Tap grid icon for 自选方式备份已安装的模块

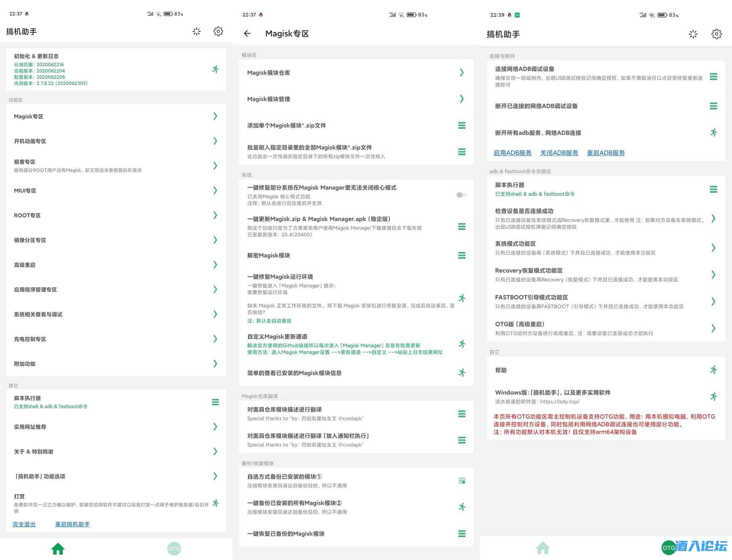tap(462, 481)
